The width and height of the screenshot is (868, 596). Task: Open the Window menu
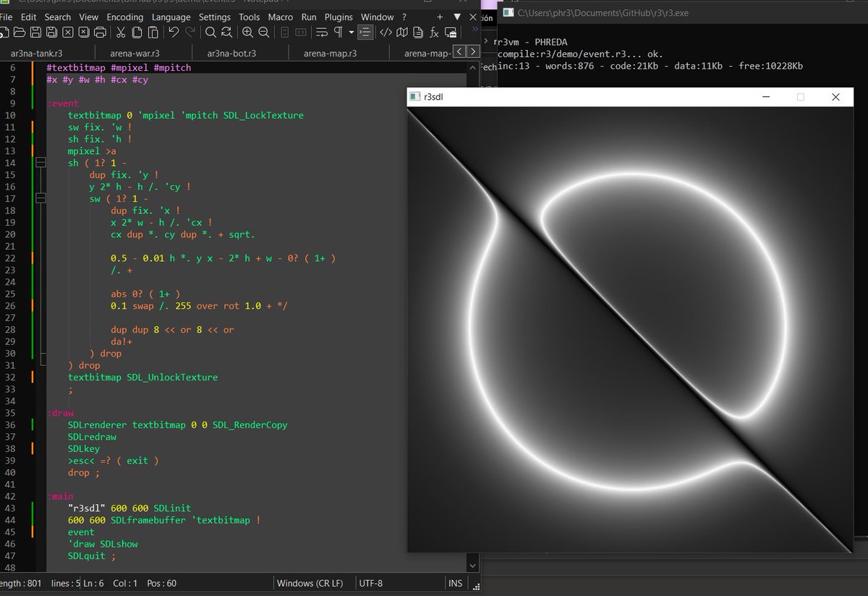(377, 17)
